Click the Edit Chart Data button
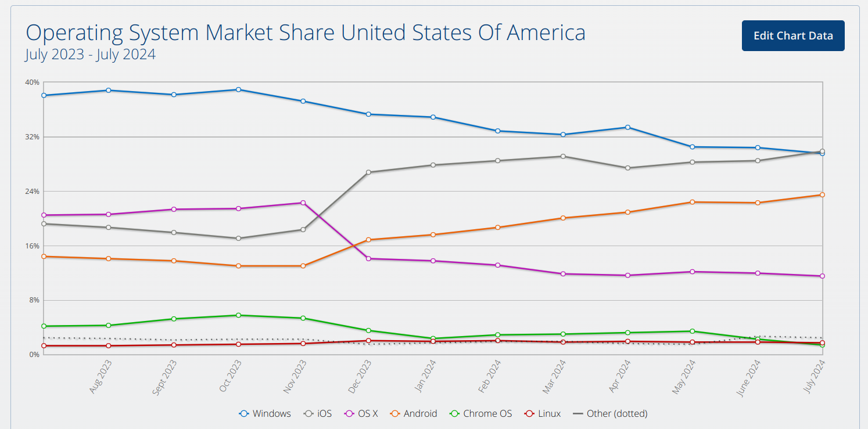868x429 pixels. tap(793, 35)
